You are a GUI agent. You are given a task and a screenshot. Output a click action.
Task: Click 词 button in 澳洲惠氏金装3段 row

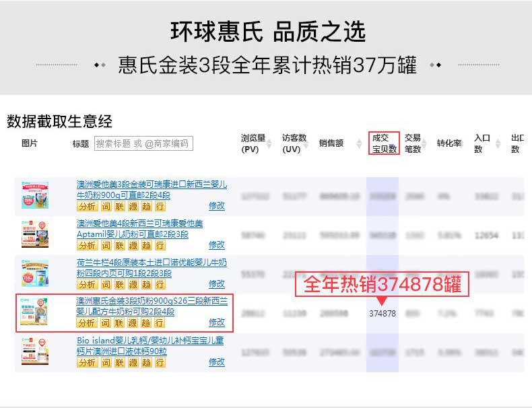[x=106, y=323]
